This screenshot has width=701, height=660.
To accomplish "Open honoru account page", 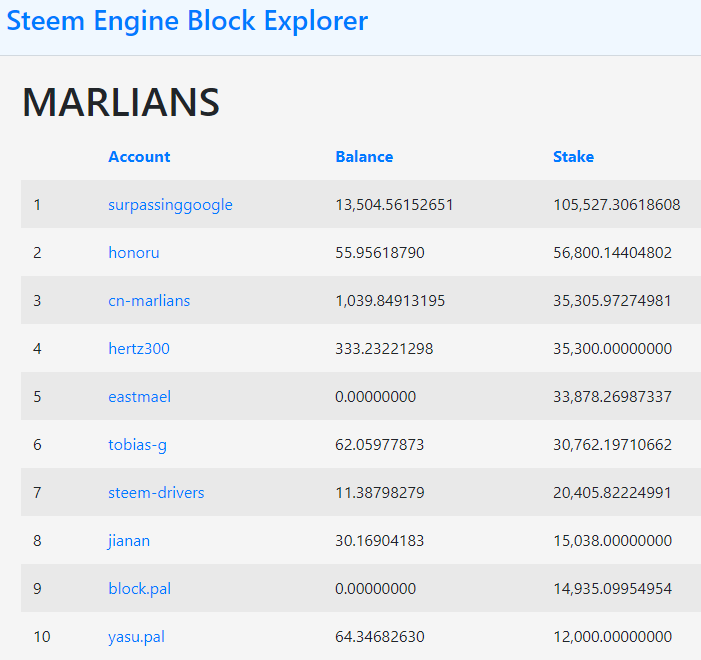I will click(x=134, y=253).
